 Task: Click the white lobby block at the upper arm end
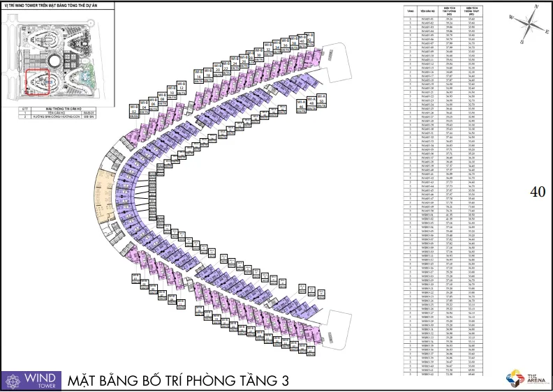[x=337, y=62]
